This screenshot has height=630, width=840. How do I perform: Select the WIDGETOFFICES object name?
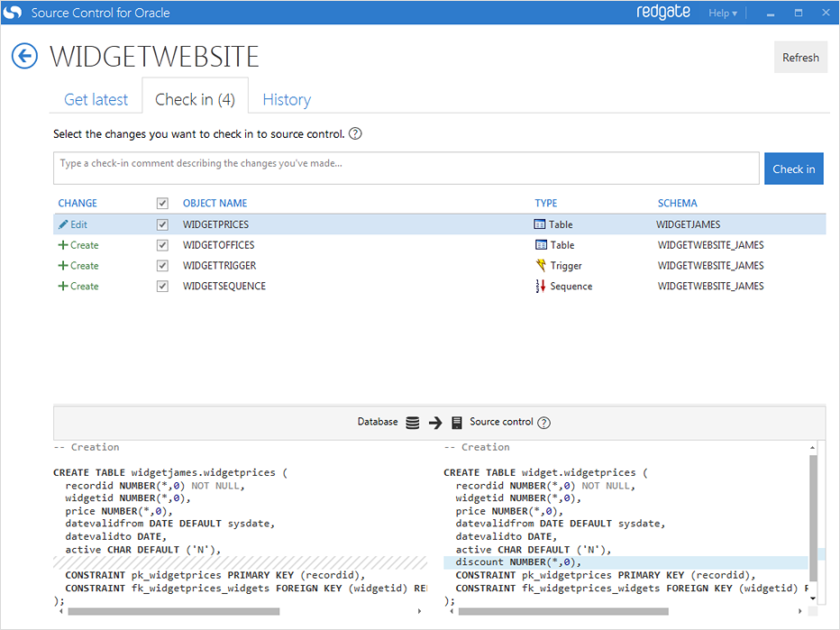(x=219, y=245)
